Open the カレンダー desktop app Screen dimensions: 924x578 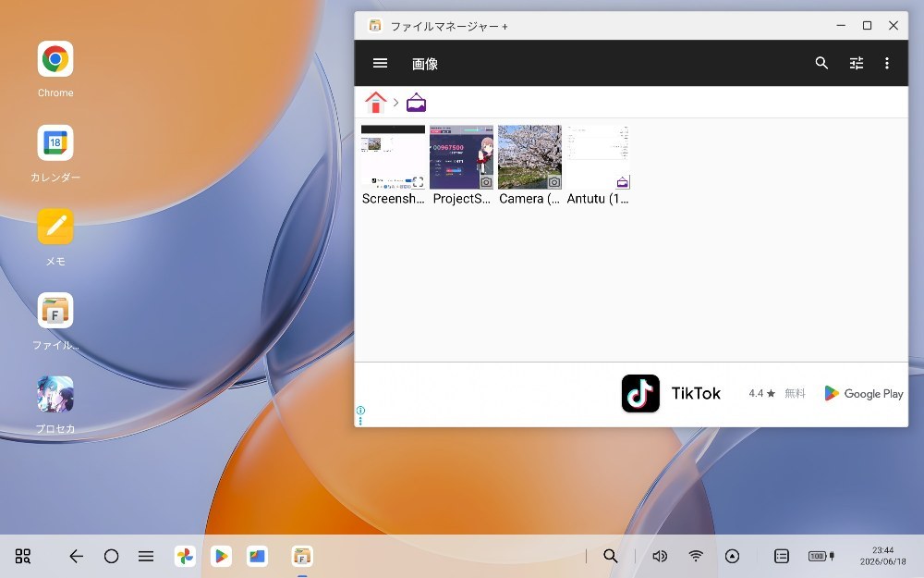coord(55,142)
